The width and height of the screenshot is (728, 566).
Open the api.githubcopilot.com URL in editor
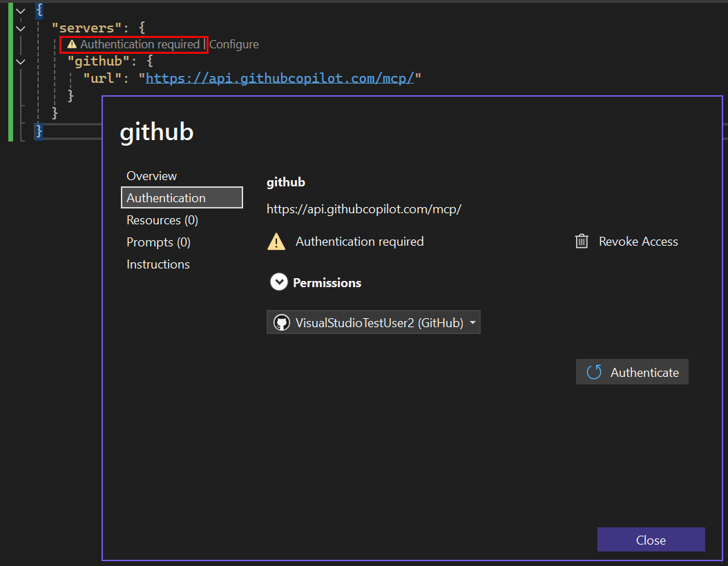[280, 78]
